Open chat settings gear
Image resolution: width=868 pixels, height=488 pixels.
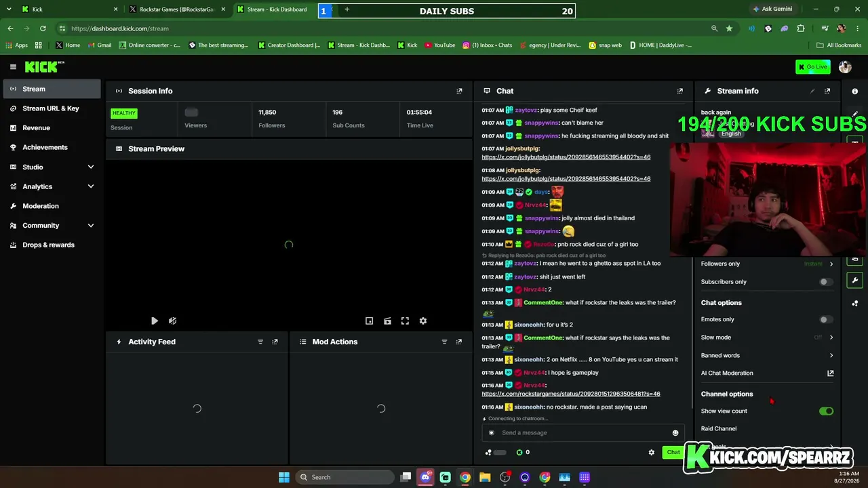(x=652, y=452)
